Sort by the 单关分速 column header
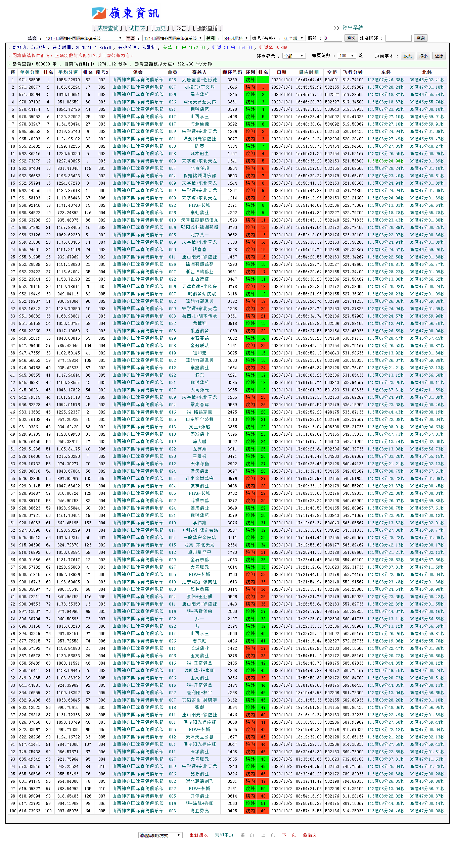The width and height of the screenshot is (455, 868). tap(30, 72)
